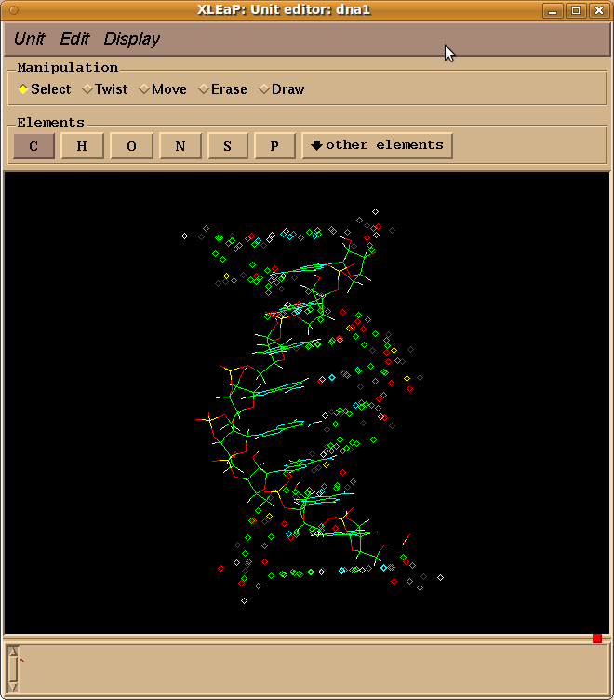Pick the Phosphorus (P) element button

274,145
